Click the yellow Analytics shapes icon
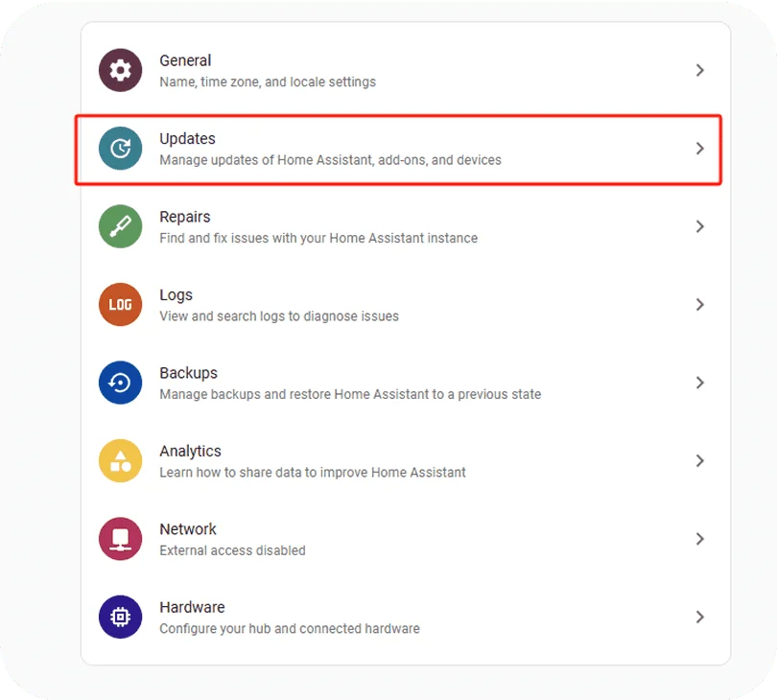 click(120, 461)
